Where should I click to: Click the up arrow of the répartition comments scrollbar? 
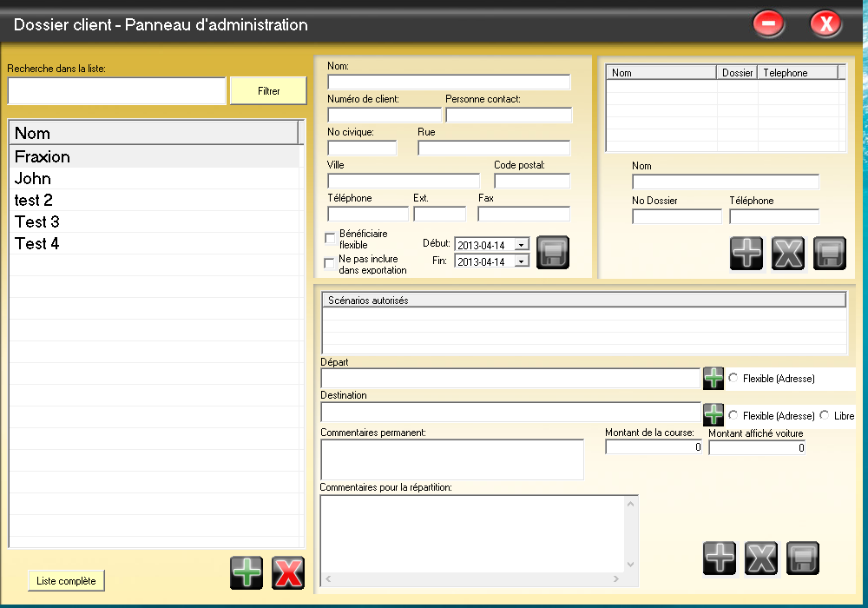pyautogui.click(x=630, y=504)
